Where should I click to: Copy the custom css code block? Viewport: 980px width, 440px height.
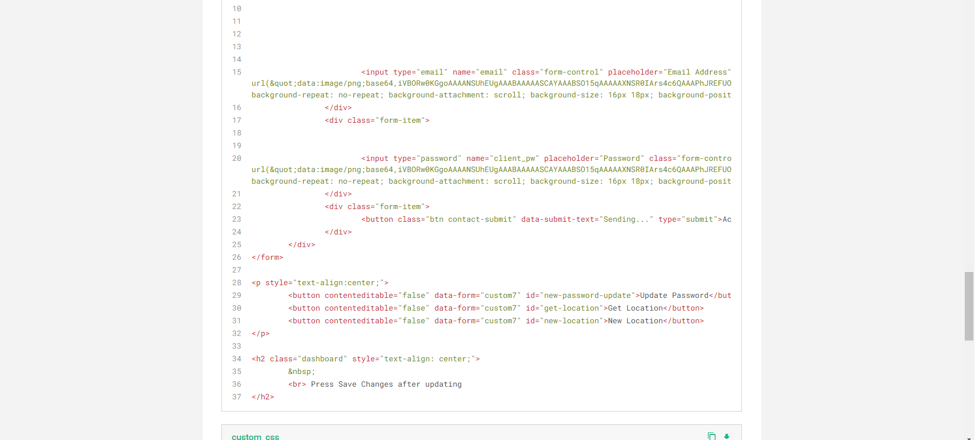coord(711,436)
